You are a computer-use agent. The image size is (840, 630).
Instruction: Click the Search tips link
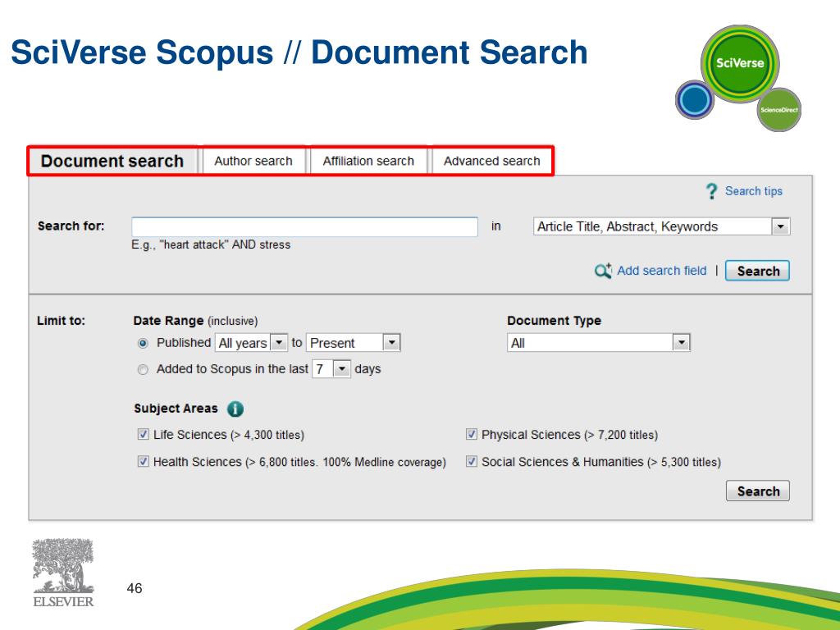(x=754, y=191)
